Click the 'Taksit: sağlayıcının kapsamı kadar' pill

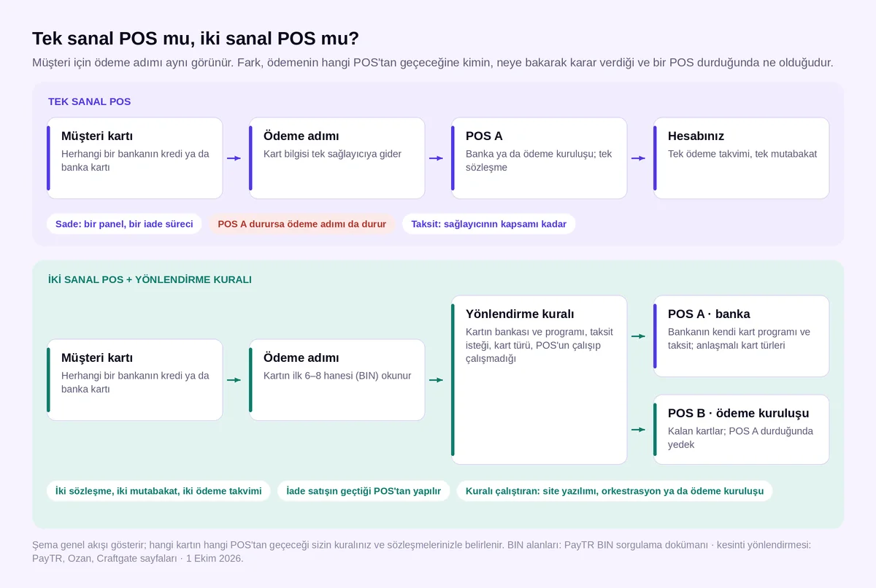489,224
